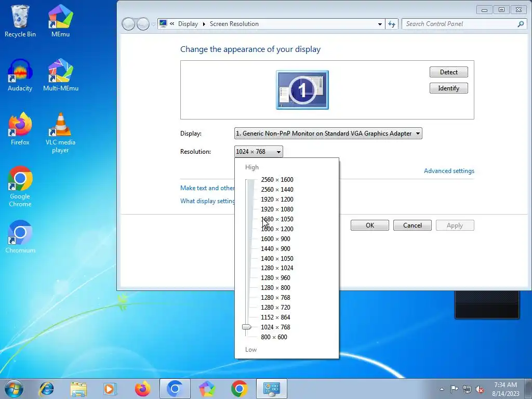
Task: Click the Show desktop strip
Action: [528, 389]
